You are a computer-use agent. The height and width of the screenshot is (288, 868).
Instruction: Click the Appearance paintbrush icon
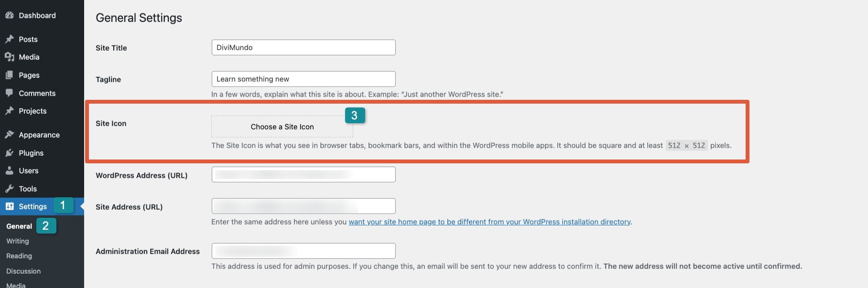(9, 135)
